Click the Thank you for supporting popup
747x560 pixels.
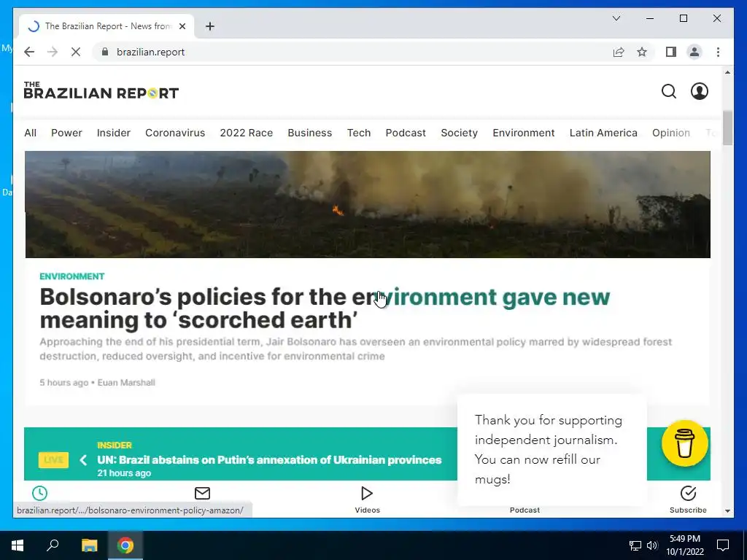(x=551, y=449)
